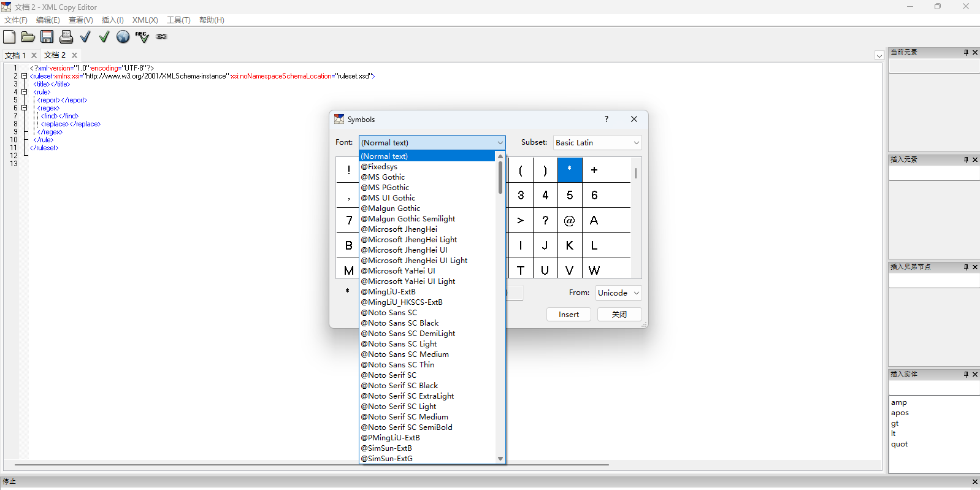Click the Open folder toolbar icon
Screen dimensions: 980x490
[28, 37]
